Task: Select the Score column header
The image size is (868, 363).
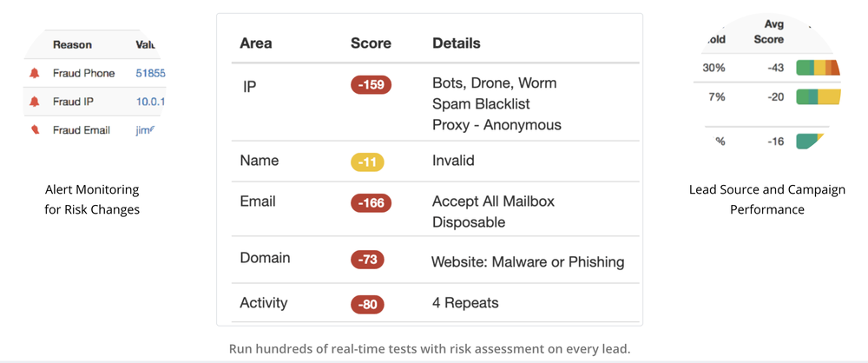Action: (x=371, y=43)
